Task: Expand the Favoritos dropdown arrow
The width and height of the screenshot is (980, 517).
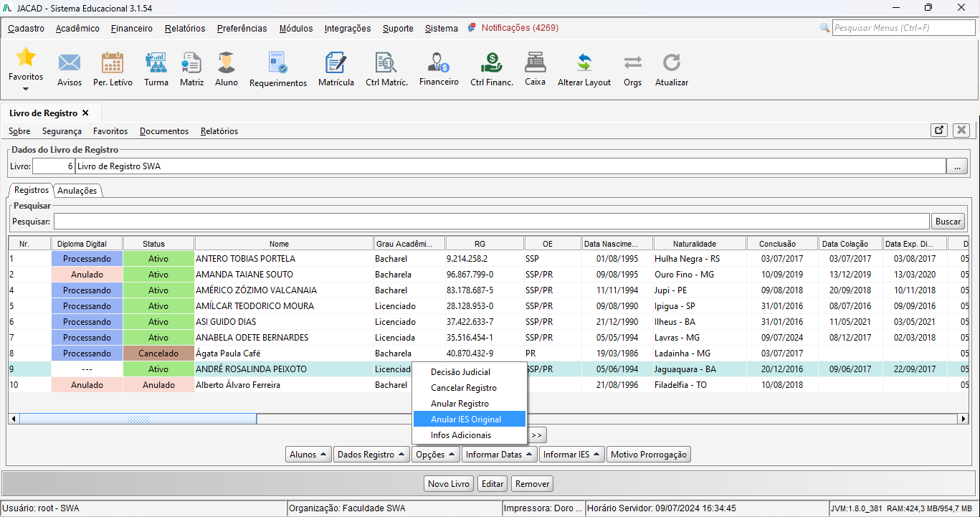Action: coord(26,89)
